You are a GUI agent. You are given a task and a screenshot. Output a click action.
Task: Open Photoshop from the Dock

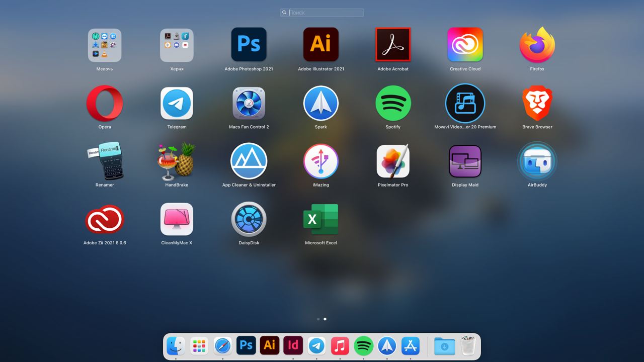coord(246,345)
